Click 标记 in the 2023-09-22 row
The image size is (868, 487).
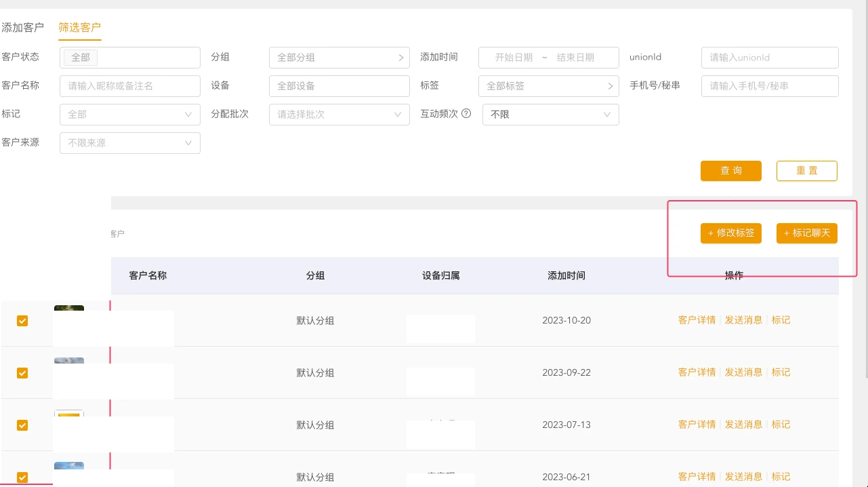coord(781,372)
